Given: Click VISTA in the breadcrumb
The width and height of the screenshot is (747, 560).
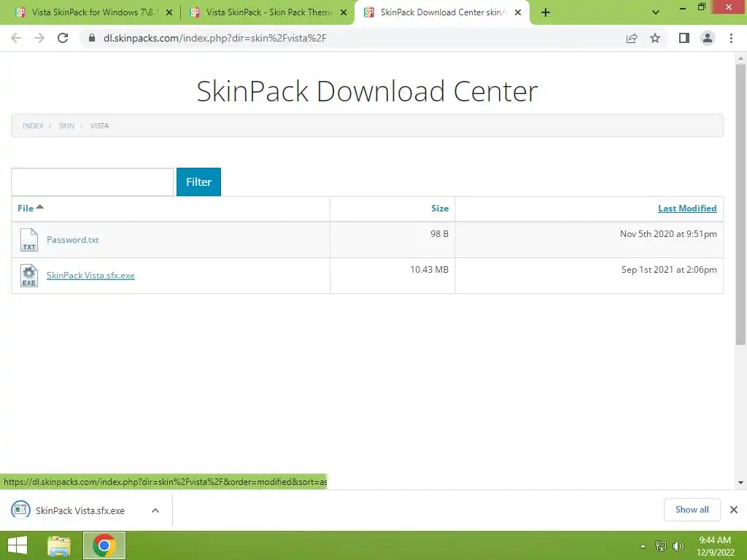Looking at the screenshot, I should pos(99,125).
